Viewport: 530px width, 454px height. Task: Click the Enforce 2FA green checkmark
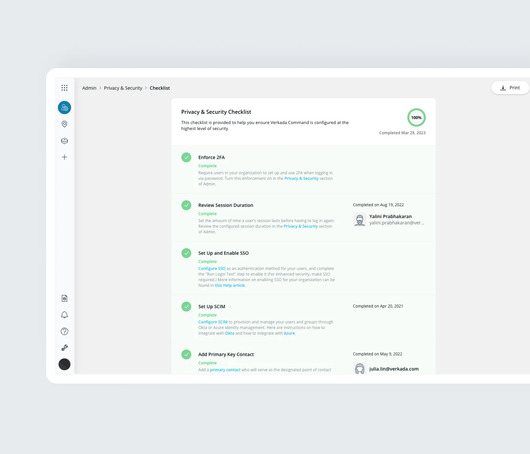point(186,157)
